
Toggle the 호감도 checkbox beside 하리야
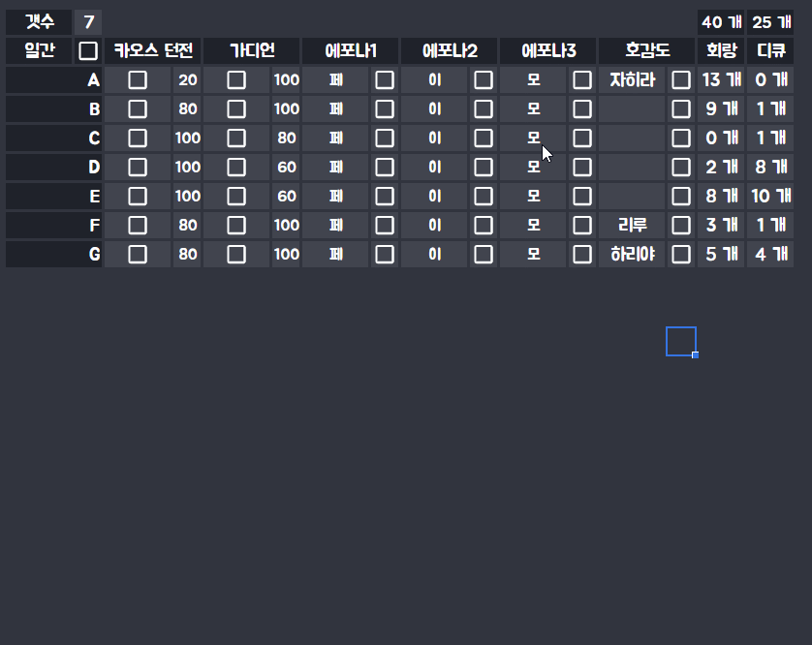point(681,255)
